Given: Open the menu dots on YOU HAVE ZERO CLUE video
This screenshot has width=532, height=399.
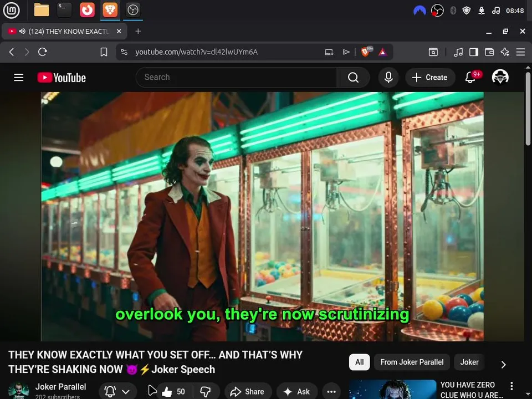Looking at the screenshot, I should point(511,386).
